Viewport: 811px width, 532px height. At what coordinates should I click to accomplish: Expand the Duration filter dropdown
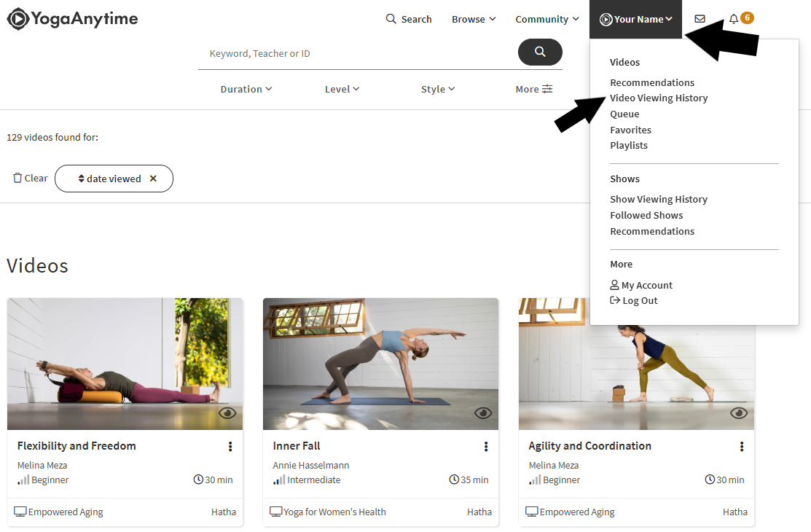pyautogui.click(x=246, y=89)
